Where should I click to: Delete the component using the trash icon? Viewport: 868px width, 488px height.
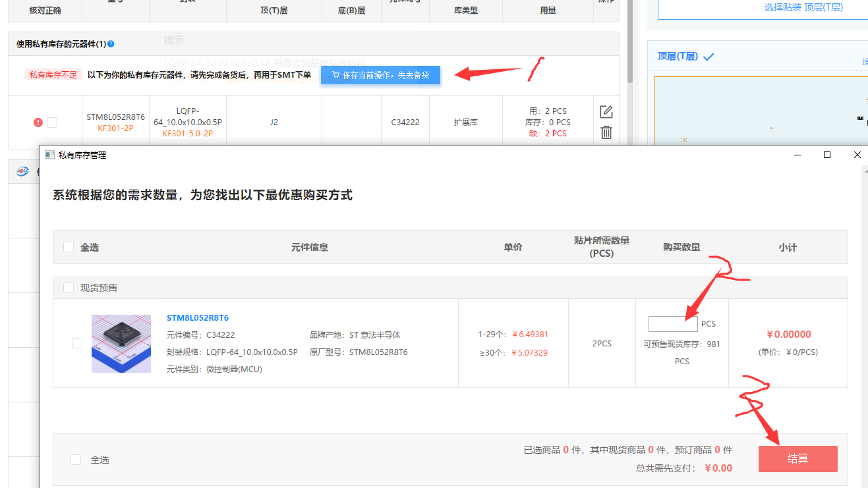pyautogui.click(x=606, y=132)
